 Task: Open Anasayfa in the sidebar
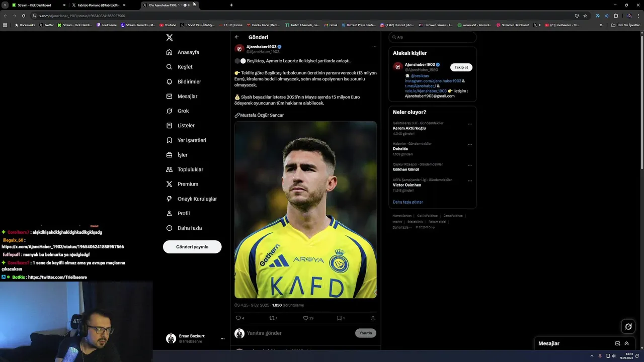pyautogui.click(x=183, y=52)
